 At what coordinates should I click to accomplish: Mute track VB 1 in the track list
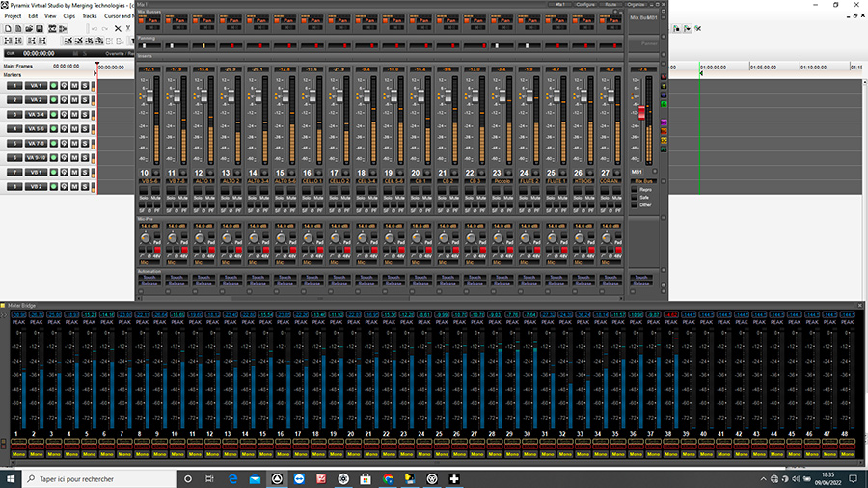(74, 173)
